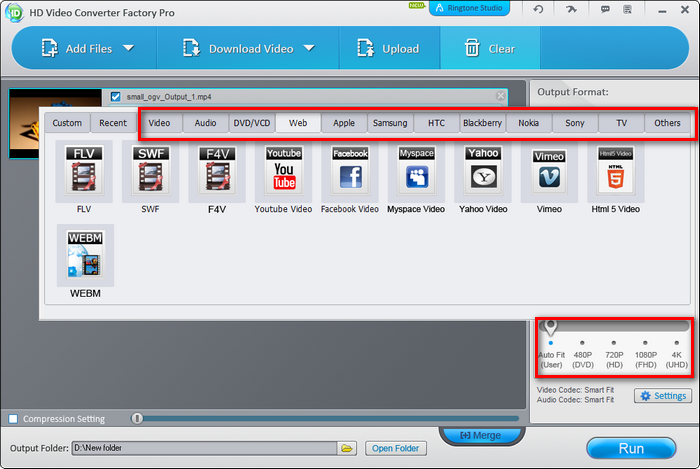Select the Vimeo format icon

click(549, 172)
